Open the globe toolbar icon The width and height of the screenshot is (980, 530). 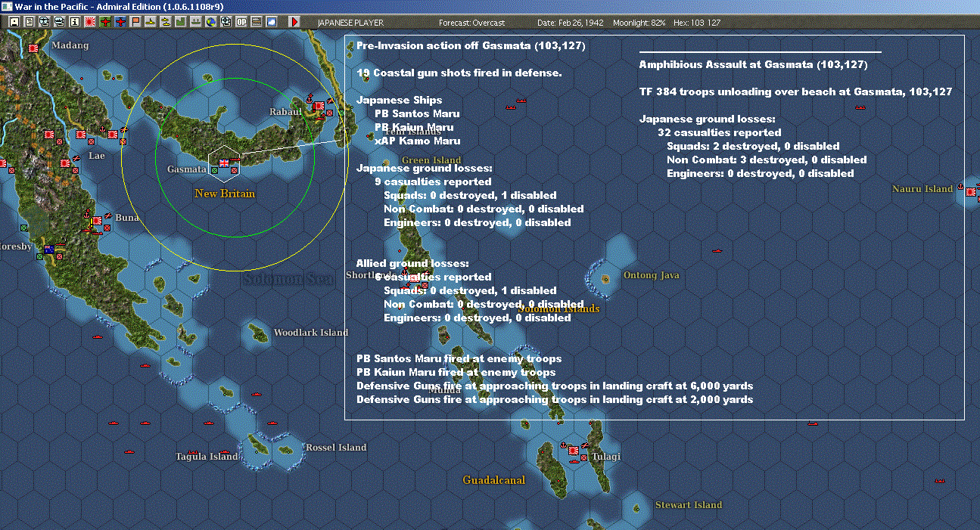click(x=210, y=22)
